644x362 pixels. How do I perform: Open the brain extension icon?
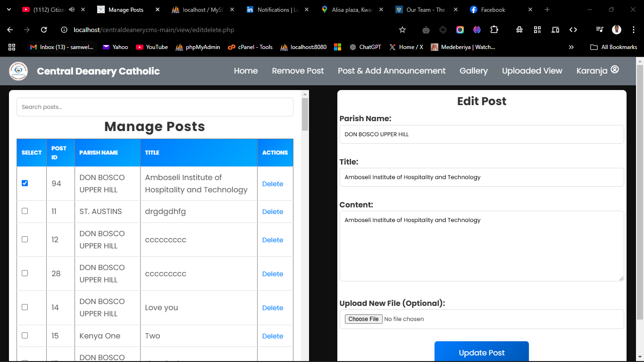[477, 30]
